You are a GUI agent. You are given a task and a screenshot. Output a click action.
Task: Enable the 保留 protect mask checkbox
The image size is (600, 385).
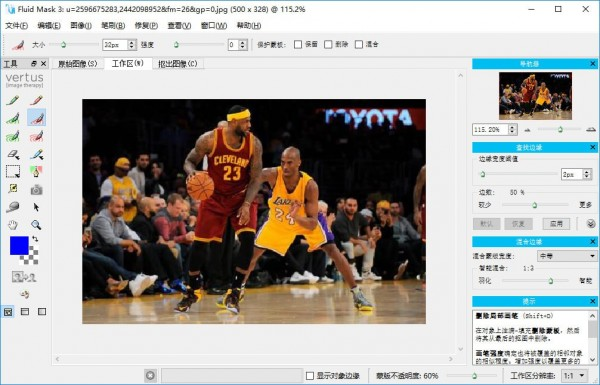click(298, 44)
